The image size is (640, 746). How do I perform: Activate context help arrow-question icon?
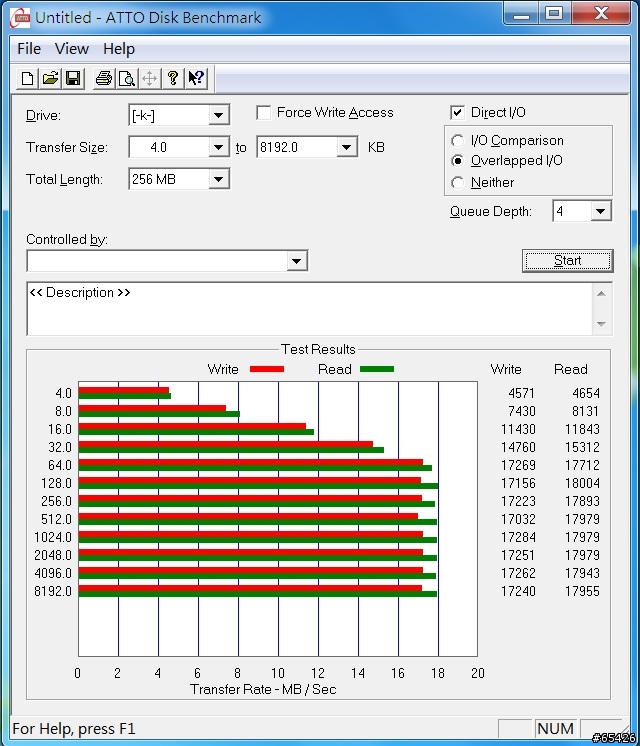pyautogui.click(x=196, y=78)
